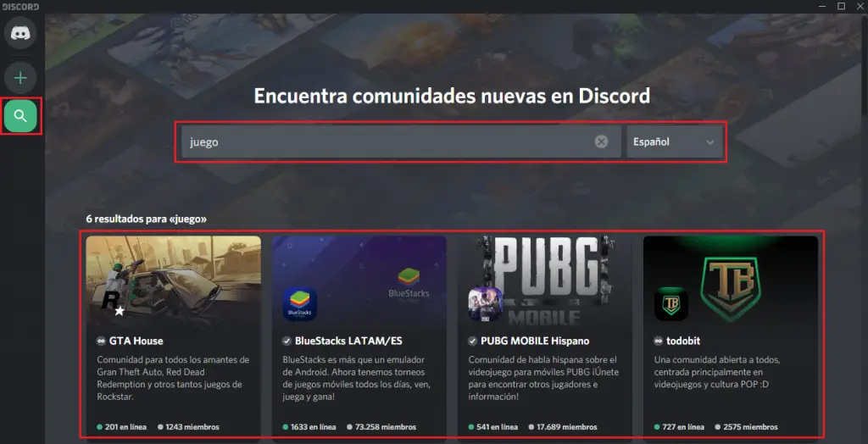The image size is (868, 444).
Task: Click the Rockstar logo avatar of GTA House
Action: pyautogui.click(x=114, y=303)
